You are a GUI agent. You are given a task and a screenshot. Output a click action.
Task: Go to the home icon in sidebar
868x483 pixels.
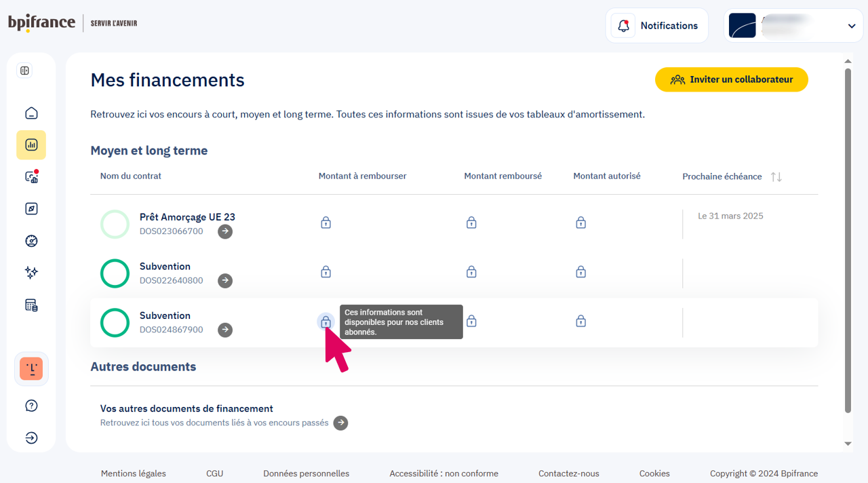(x=31, y=113)
